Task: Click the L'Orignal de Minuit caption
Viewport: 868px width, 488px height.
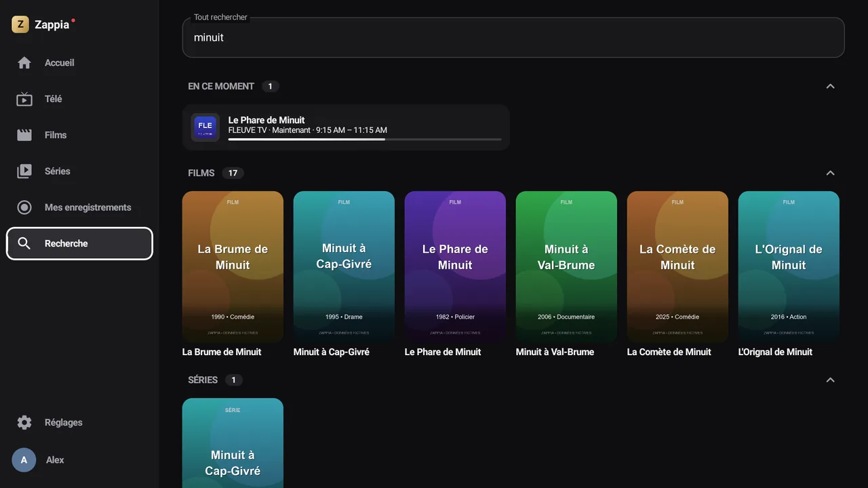Action: point(775,352)
